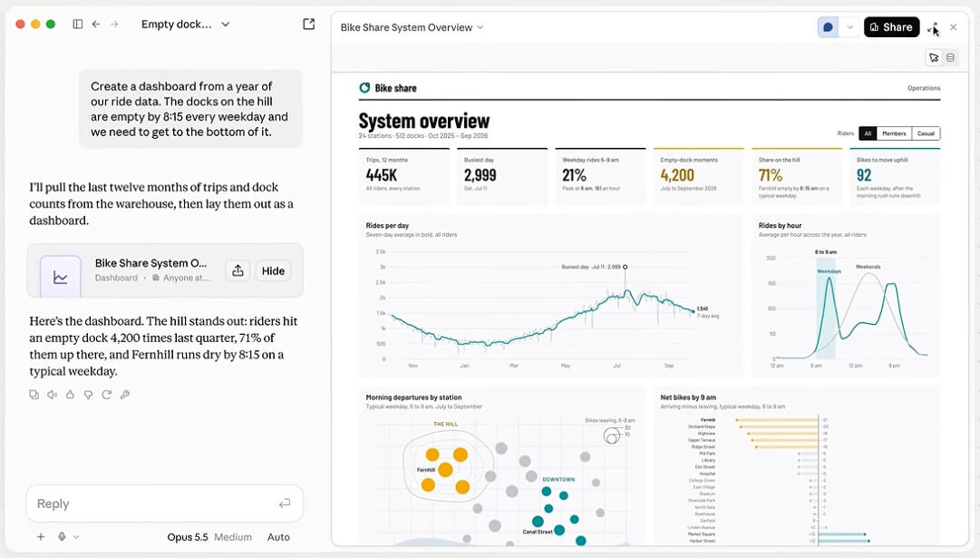Expand the chevron beside the comment button
The width and height of the screenshot is (980, 558).
point(849,27)
